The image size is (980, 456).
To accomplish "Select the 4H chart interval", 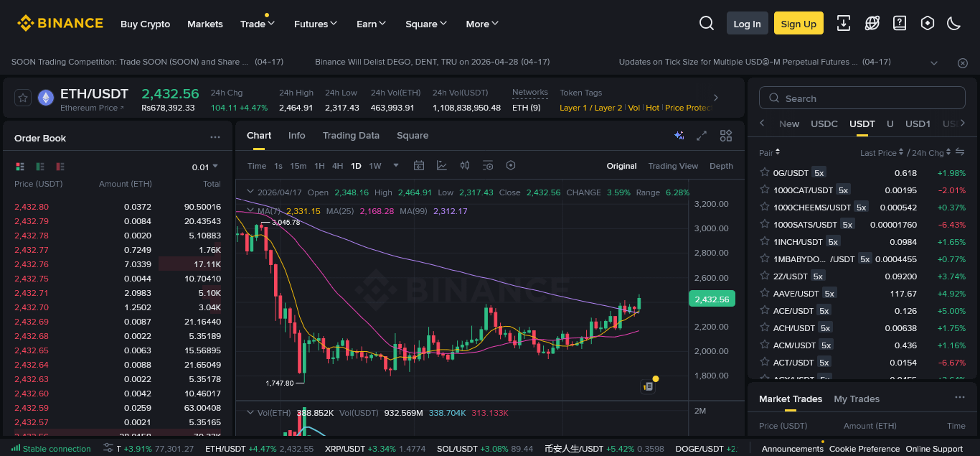I will [337, 166].
